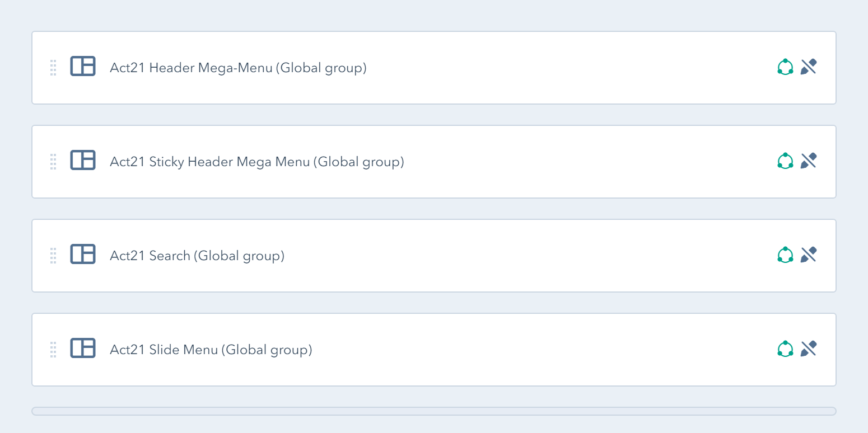This screenshot has width=868, height=433.
Task: Grab the drag handle of Act21 Header Mega-Menu
Action: click(53, 68)
